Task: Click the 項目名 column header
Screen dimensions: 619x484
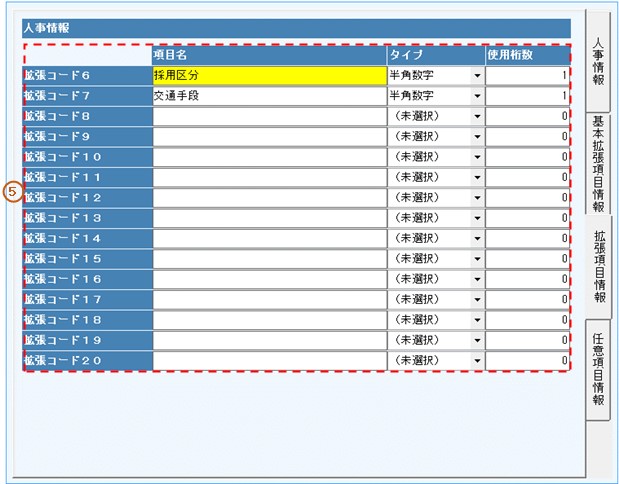Action: click(x=268, y=55)
